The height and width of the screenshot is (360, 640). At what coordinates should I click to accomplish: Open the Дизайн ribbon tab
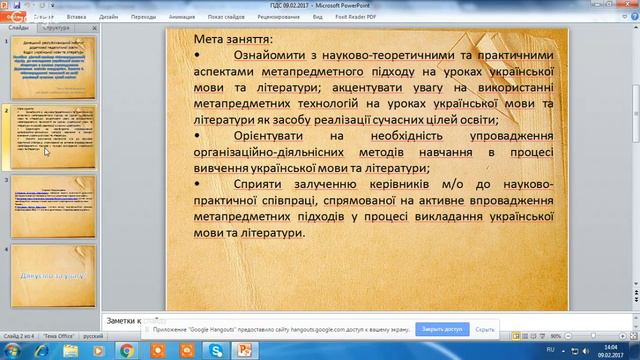[x=109, y=17]
